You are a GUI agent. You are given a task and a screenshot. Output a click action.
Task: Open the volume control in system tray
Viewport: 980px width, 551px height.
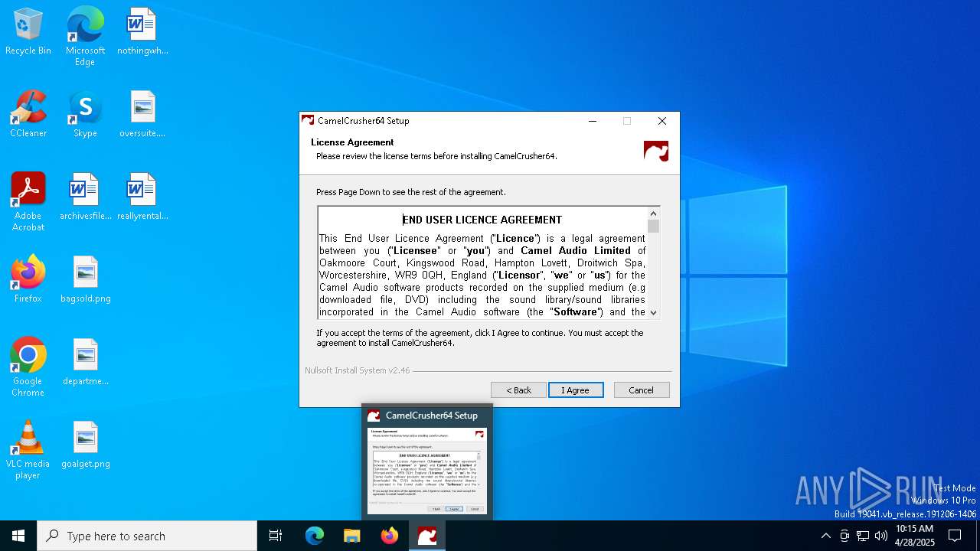(881, 536)
